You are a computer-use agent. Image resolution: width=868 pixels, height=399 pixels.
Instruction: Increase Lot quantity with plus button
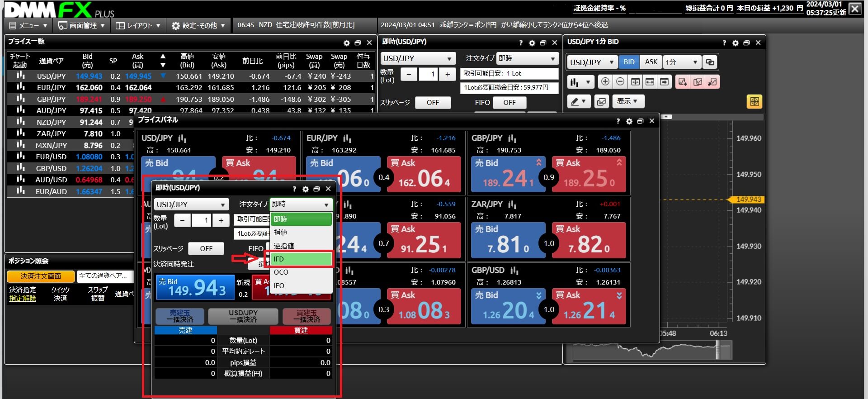[x=221, y=221]
